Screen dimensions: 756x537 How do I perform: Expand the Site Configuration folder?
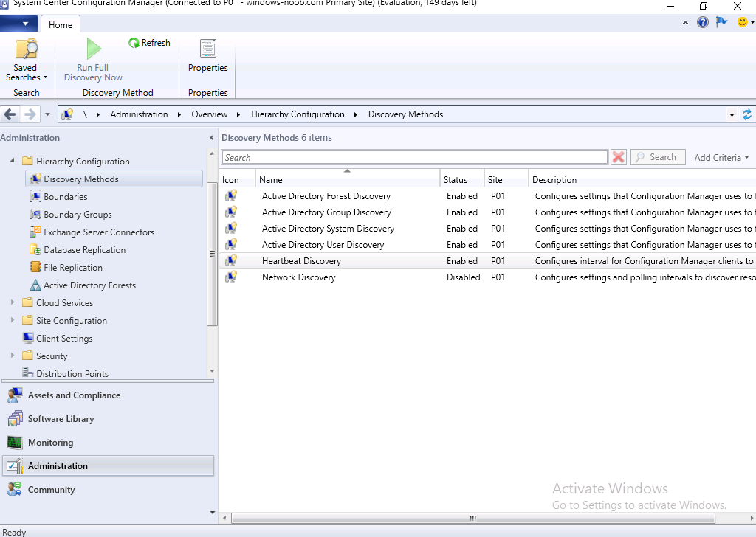pyautogui.click(x=13, y=320)
